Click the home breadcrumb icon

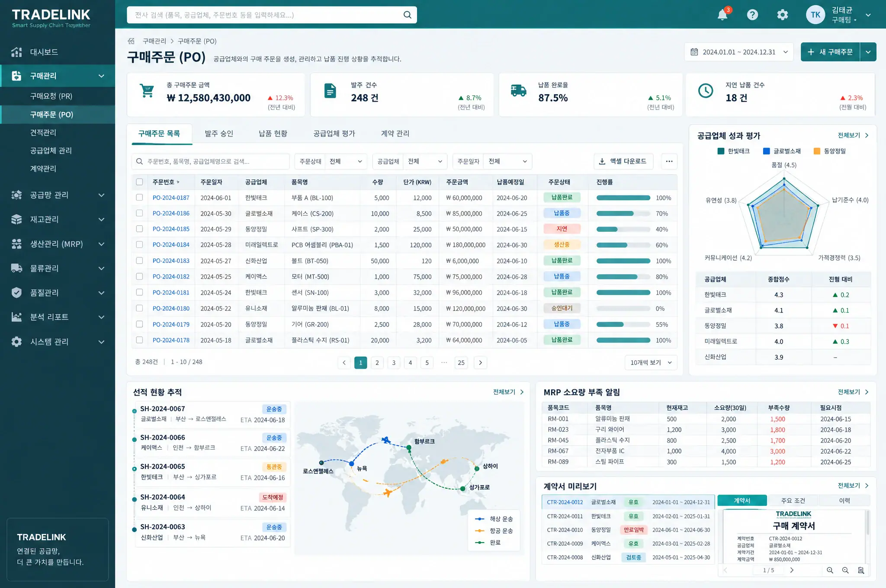click(x=131, y=41)
